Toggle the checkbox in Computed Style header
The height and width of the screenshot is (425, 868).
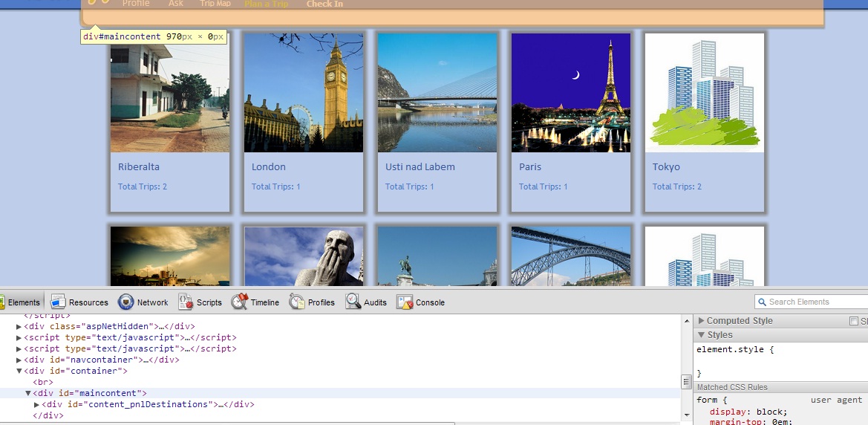coord(854,321)
